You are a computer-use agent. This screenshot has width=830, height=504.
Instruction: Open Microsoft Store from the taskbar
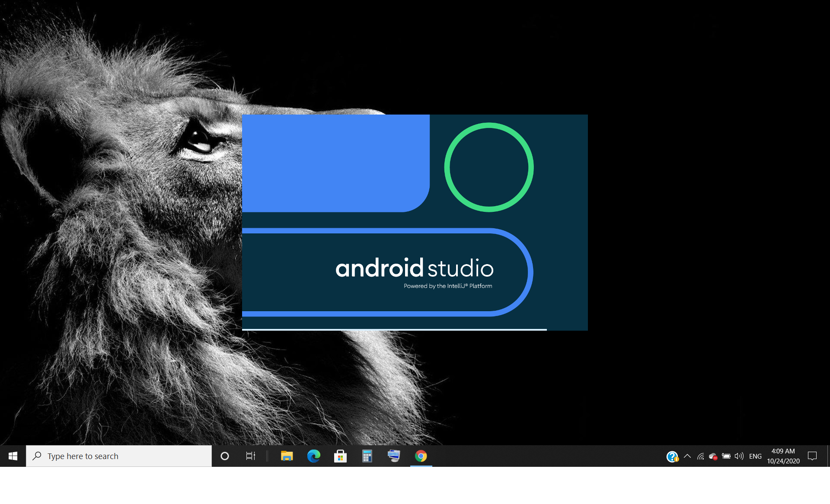coord(340,456)
